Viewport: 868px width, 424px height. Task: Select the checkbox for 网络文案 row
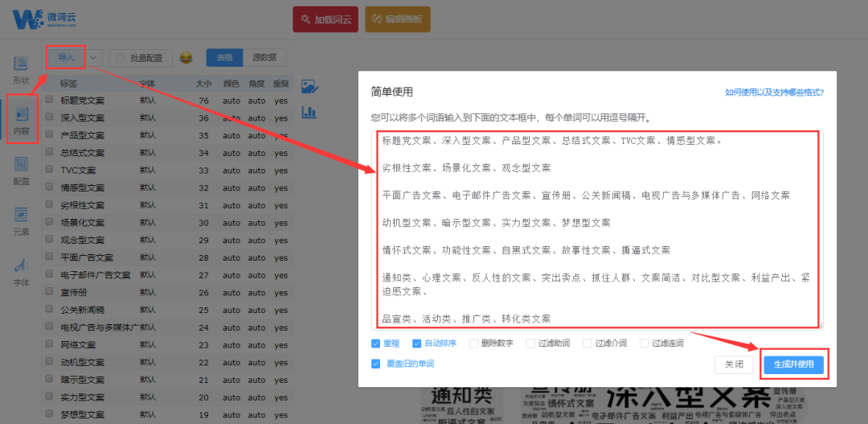tap(49, 344)
